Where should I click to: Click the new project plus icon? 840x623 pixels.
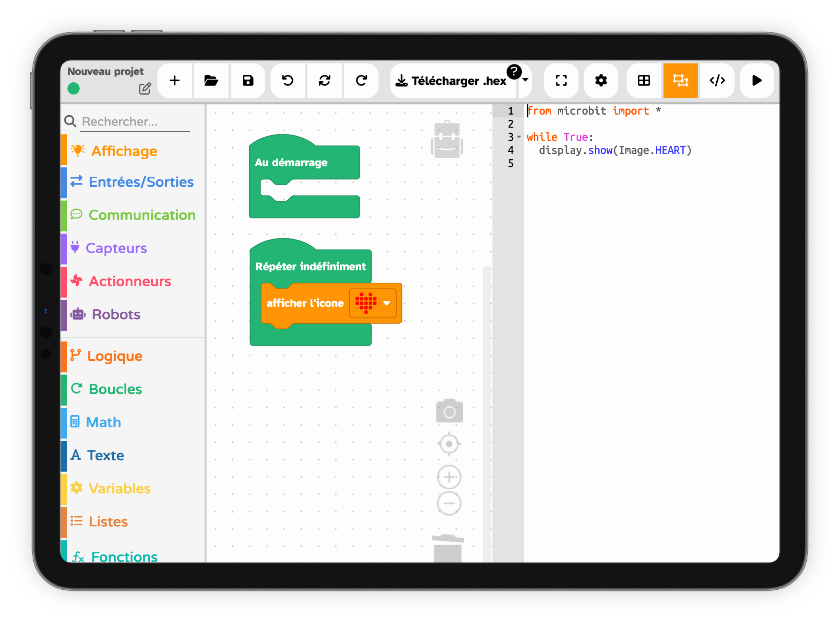[x=174, y=80]
